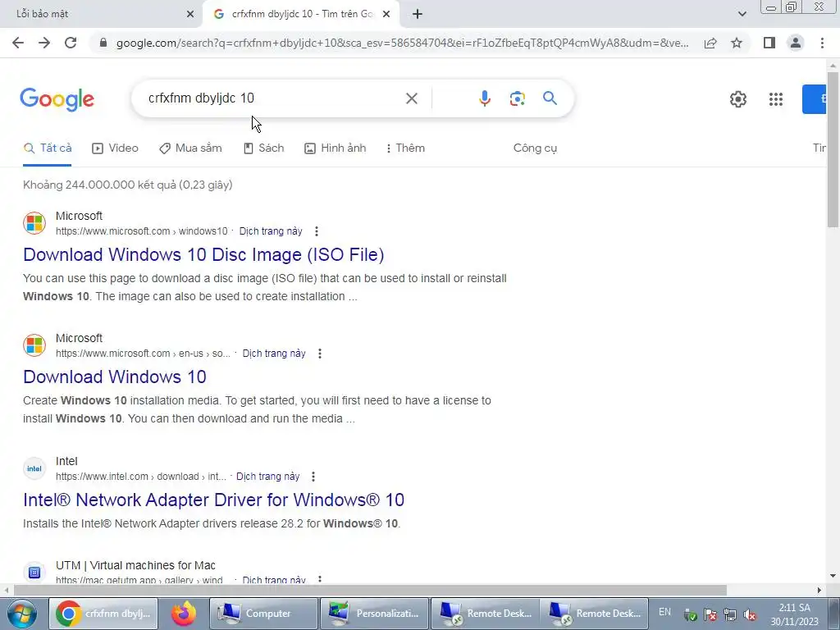This screenshot has height=630, width=840.
Task: Open the Computer window from taskbar
Action: tap(263, 614)
